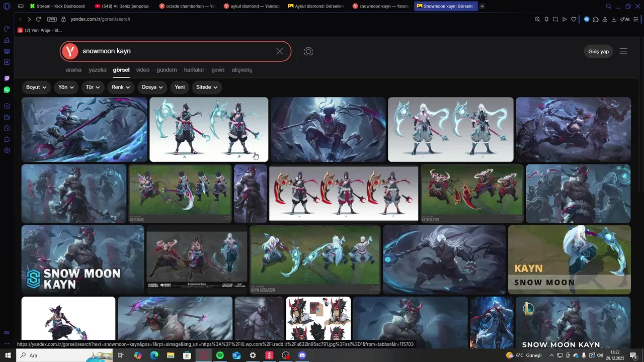Viewport: 644px width, 362px height.
Task: Click the zoom magnifier icon in address bar
Action: (537, 19)
